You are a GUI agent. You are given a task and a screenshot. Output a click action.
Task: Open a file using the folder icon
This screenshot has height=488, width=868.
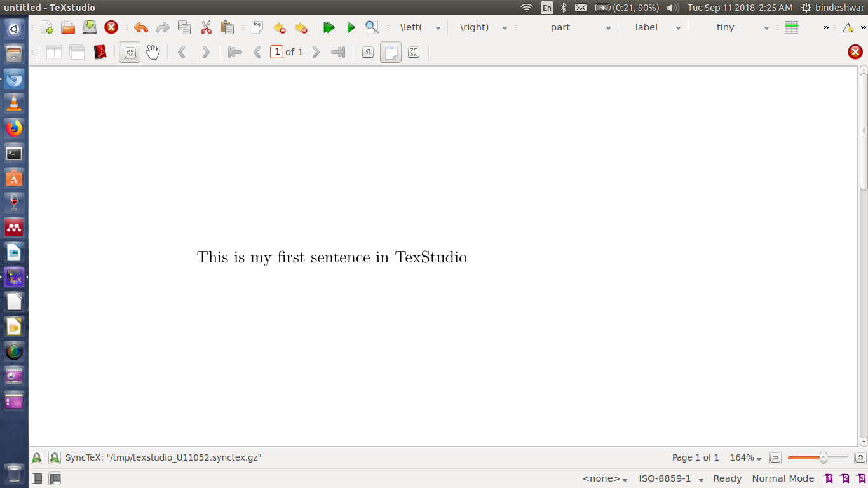(68, 27)
